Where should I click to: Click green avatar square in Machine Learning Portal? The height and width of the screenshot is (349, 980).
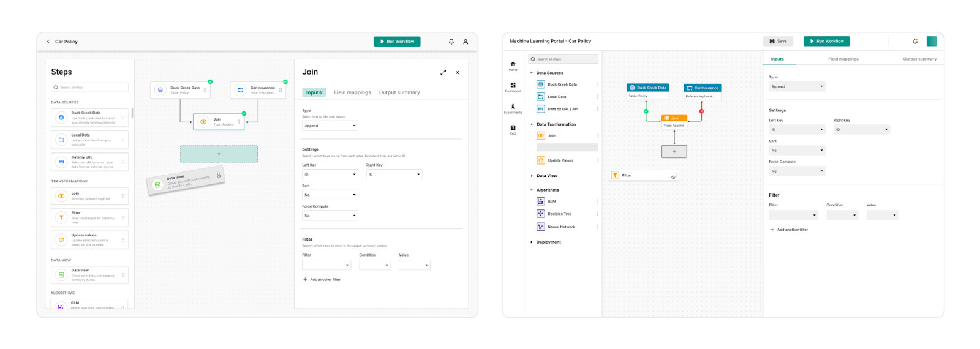pyautogui.click(x=932, y=41)
